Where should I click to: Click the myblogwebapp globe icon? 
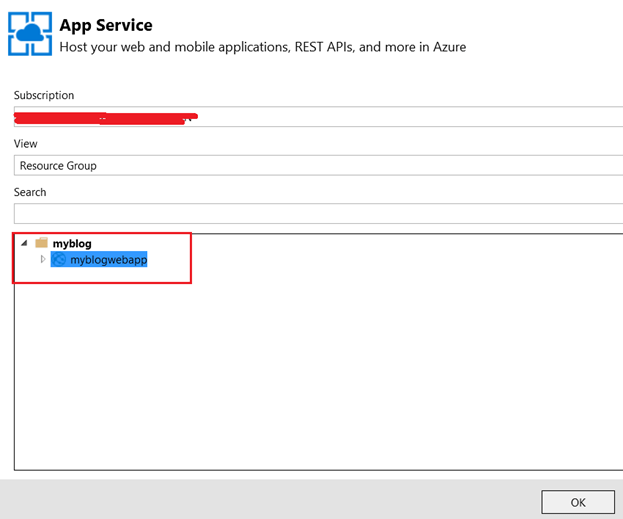pyautogui.click(x=60, y=260)
